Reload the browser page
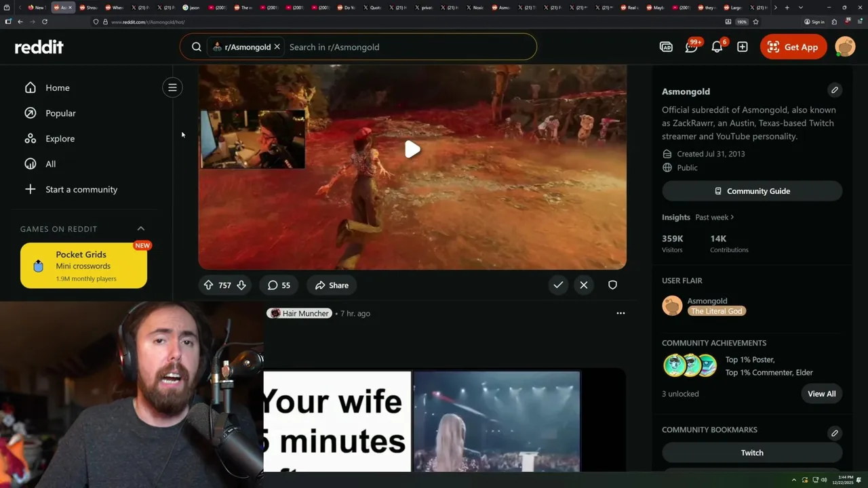This screenshot has width=868, height=488. (x=45, y=22)
